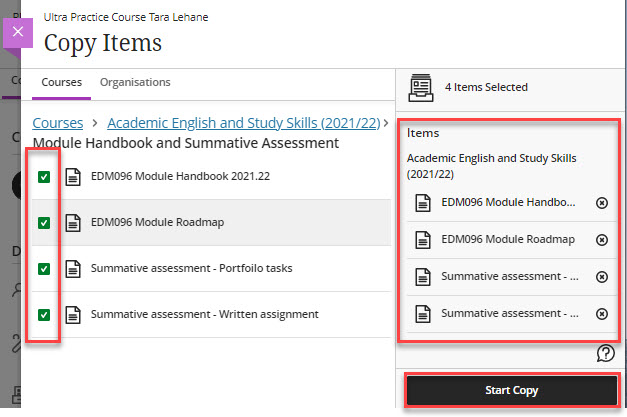The height and width of the screenshot is (417, 627).
Task: Open the help question mark icon
Action: coord(605,352)
